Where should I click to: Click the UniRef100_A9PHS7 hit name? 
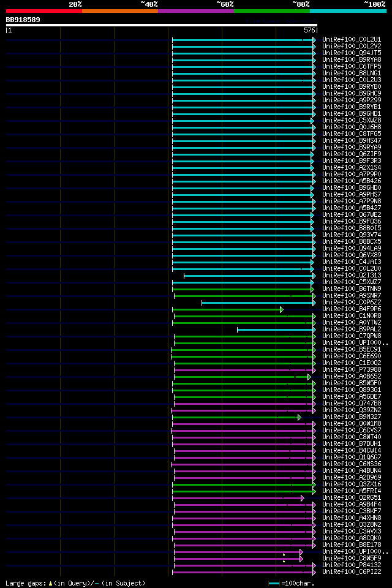352,195
